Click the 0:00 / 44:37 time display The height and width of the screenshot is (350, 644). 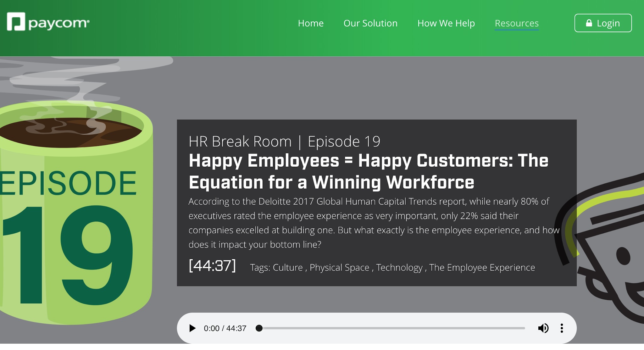(225, 328)
